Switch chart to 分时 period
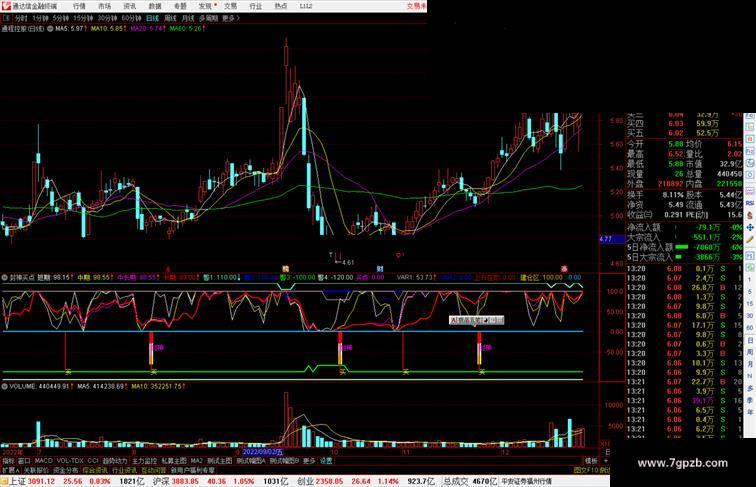This screenshot has height=487, width=756. pos(21,18)
